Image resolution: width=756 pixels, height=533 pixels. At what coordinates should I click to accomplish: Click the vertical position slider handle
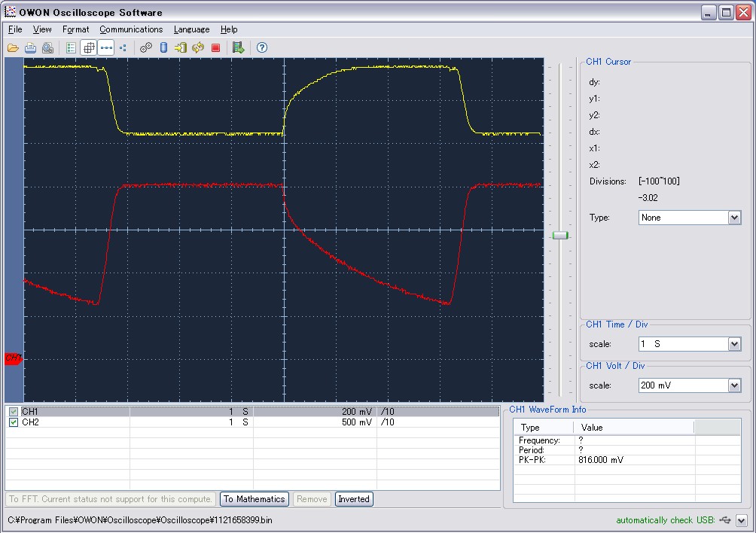click(559, 236)
